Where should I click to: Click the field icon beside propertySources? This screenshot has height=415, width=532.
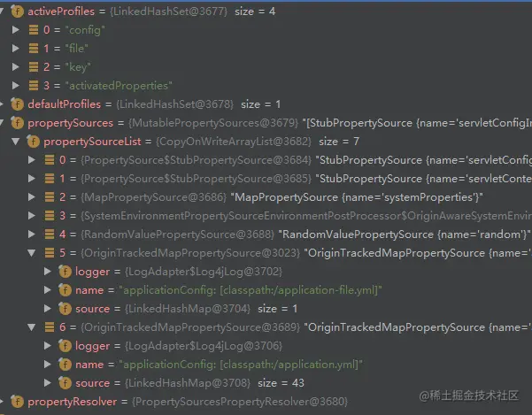(x=18, y=123)
